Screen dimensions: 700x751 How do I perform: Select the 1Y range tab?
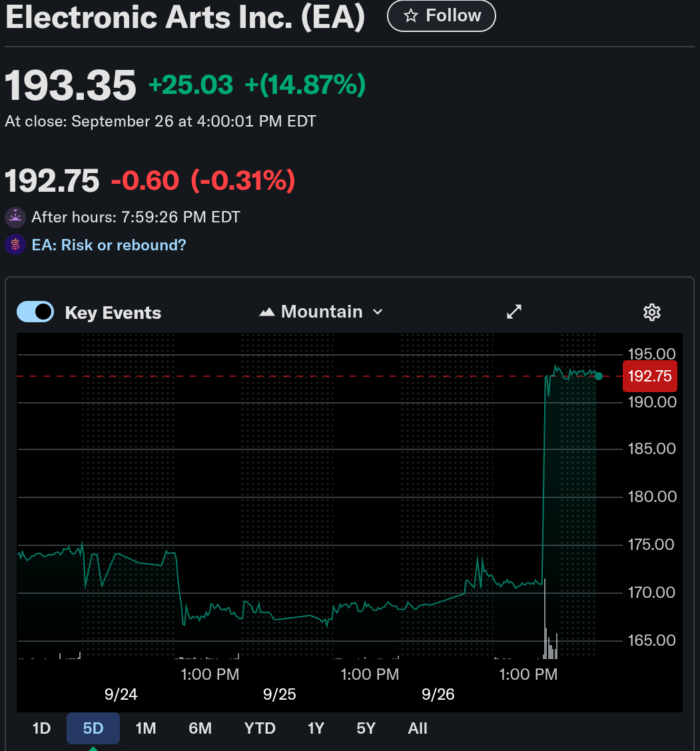tap(316, 728)
